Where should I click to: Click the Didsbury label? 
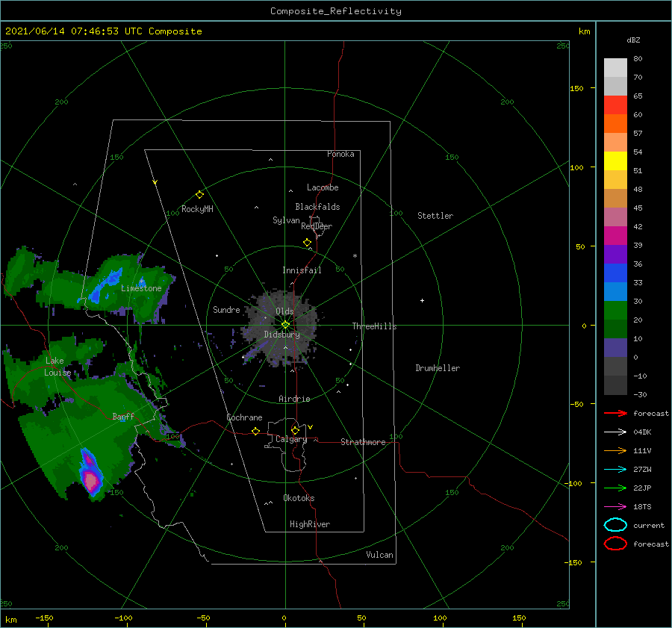click(x=281, y=335)
